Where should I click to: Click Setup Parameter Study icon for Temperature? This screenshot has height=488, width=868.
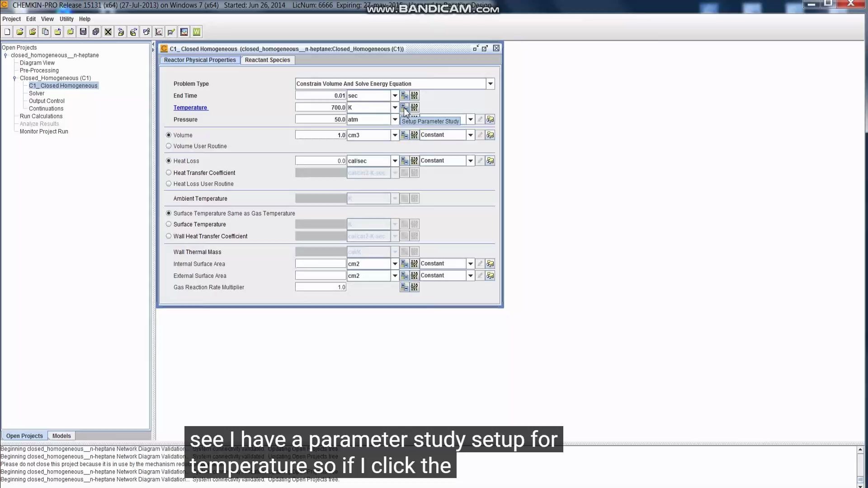tap(405, 107)
